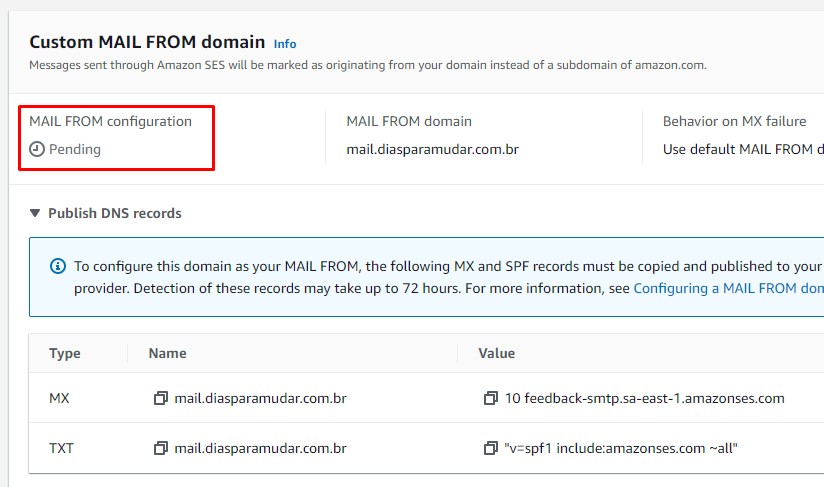Screen dimensions: 824x487
Task: Copy the TXT record name
Action: coord(160,448)
